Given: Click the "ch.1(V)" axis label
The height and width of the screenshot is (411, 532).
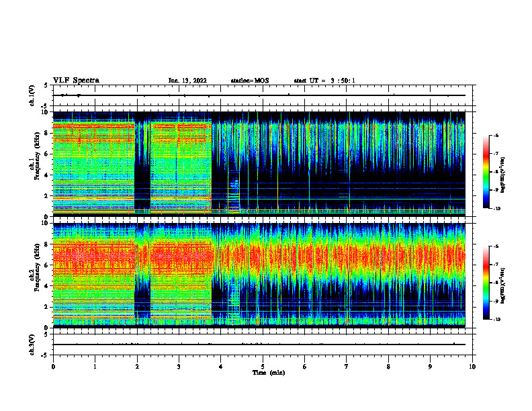Looking at the screenshot, I should click(x=32, y=95).
